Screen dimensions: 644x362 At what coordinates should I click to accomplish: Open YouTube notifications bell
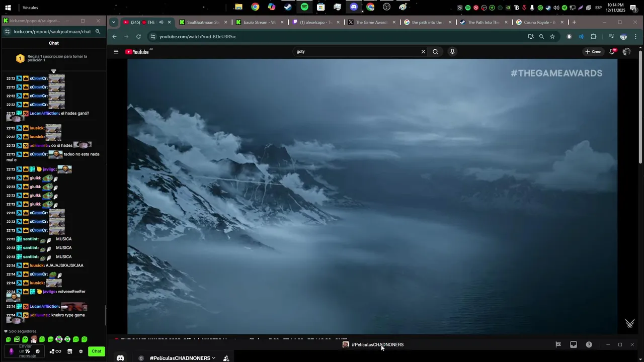613,52
